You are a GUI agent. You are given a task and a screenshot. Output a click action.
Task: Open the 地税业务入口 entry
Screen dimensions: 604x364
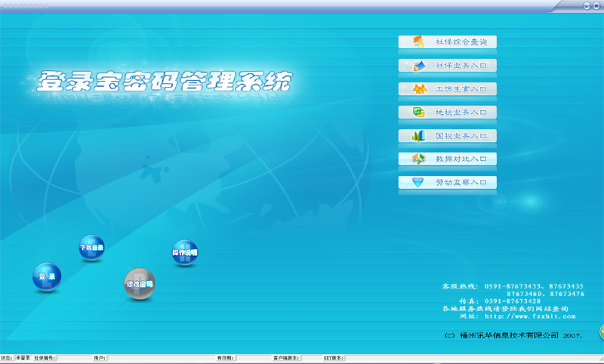click(x=461, y=113)
